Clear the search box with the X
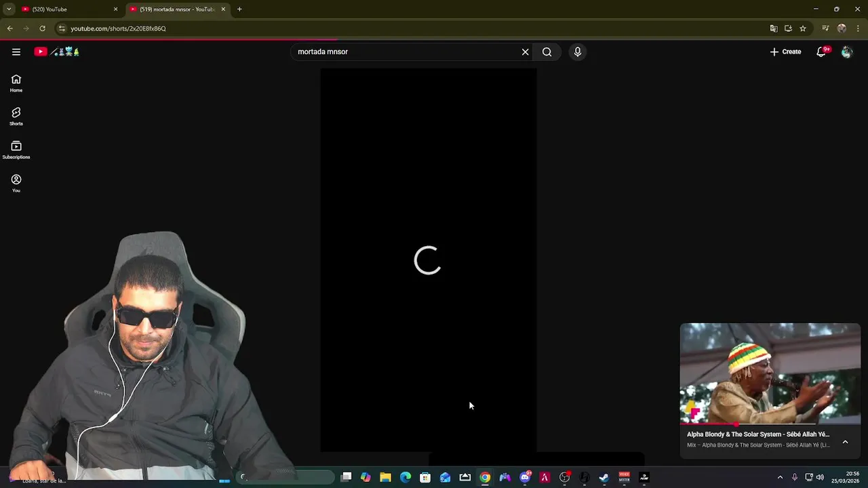The width and height of the screenshot is (868, 488). [x=525, y=52]
